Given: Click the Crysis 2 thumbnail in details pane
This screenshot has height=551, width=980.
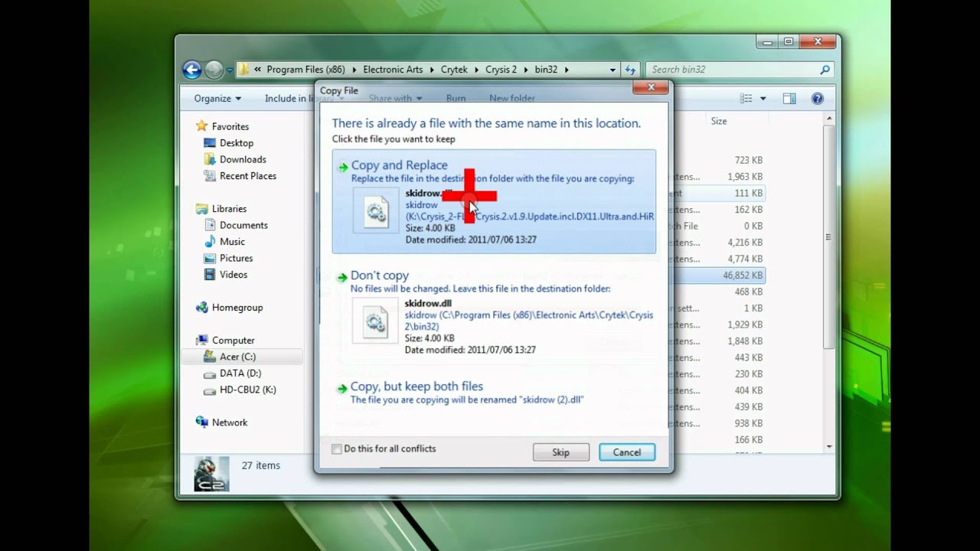Looking at the screenshot, I should point(211,474).
